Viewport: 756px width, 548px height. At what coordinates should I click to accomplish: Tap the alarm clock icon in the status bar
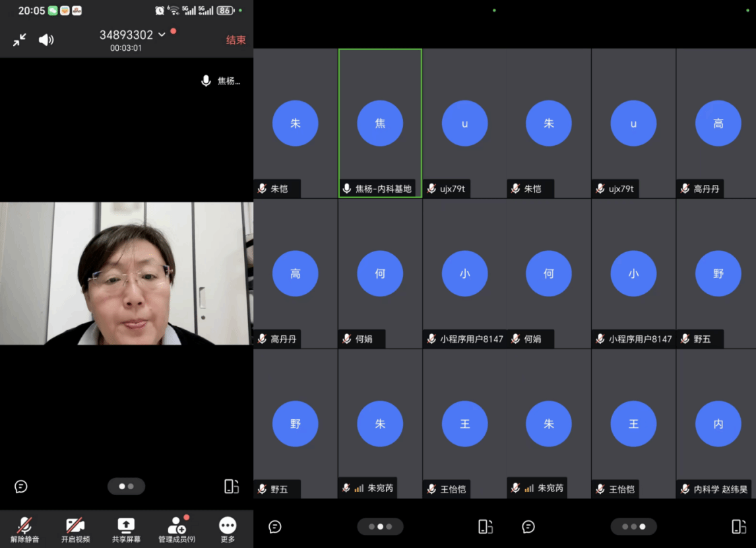[160, 11]
